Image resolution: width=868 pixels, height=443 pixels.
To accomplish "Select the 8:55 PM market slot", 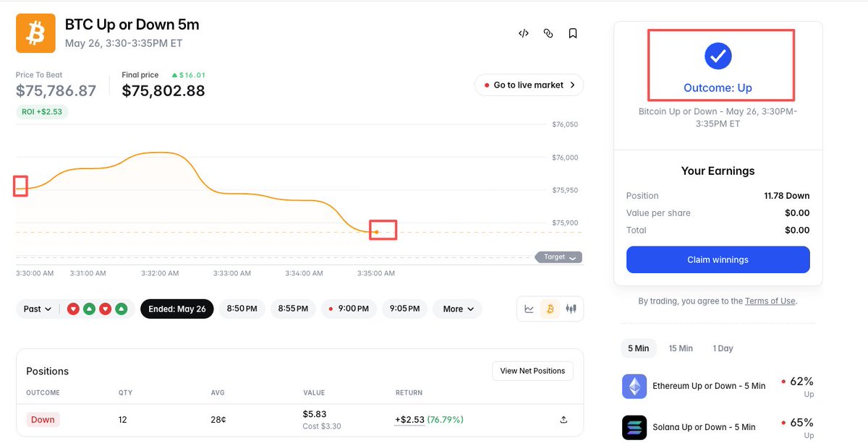I will (293, 309).
